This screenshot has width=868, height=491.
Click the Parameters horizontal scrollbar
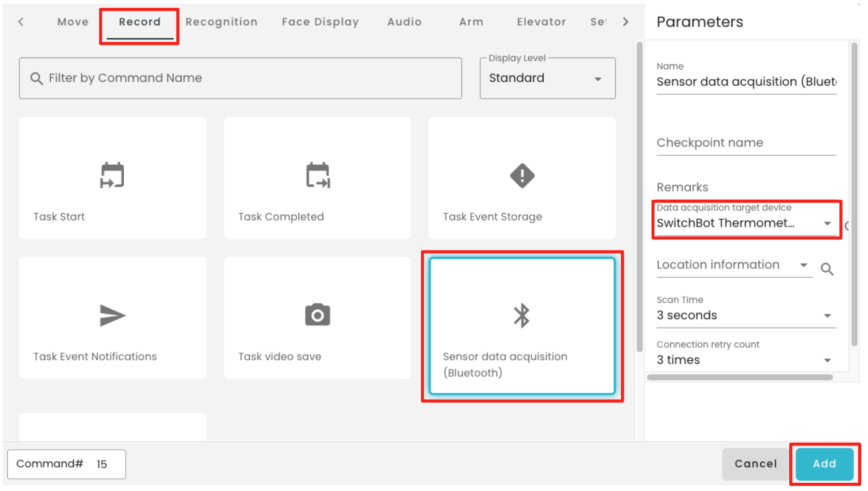(739, 377)
